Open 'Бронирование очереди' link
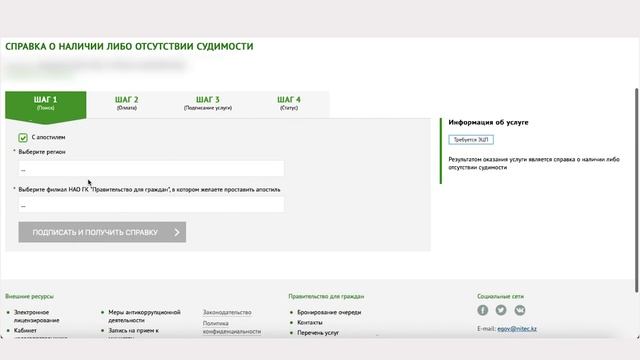Viewport: 640px width, 360px height. coord(329,312)
